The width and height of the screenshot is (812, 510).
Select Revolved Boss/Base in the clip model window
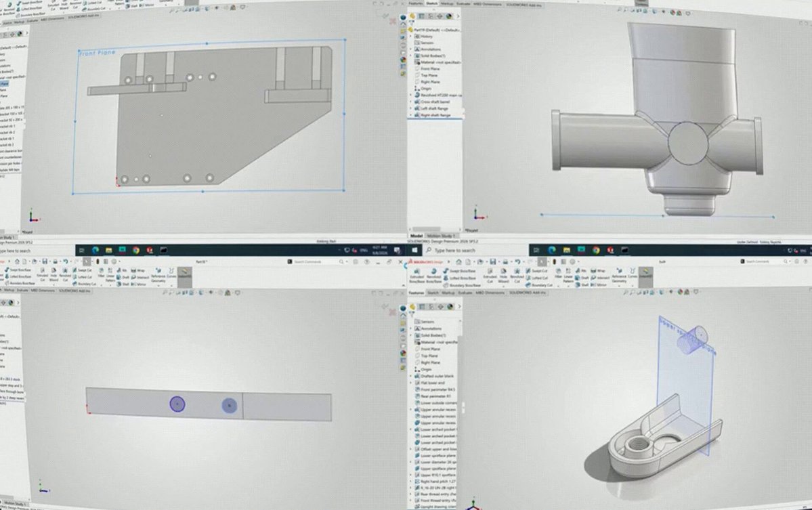[434, 276]
